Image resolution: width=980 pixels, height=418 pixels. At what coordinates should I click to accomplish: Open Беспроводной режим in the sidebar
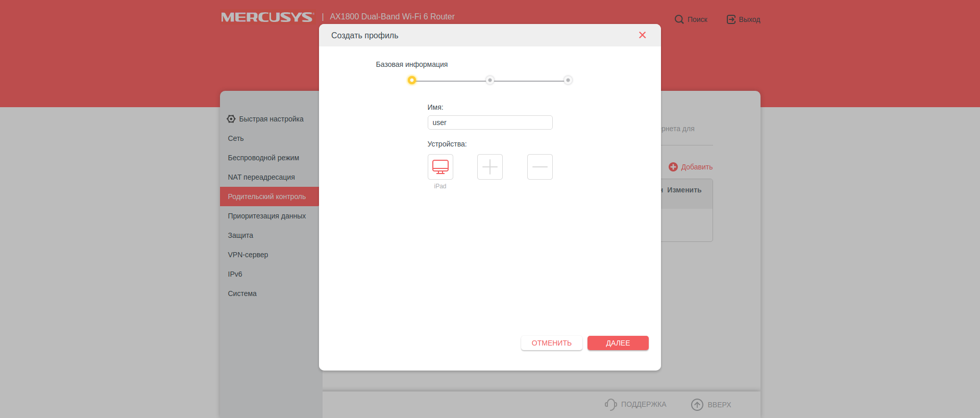click(263, 158)
